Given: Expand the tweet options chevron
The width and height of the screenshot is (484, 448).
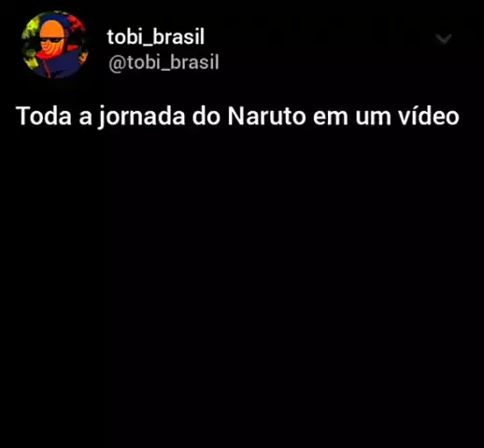Looking at the screenshot, I should click(x=444, y=39).
